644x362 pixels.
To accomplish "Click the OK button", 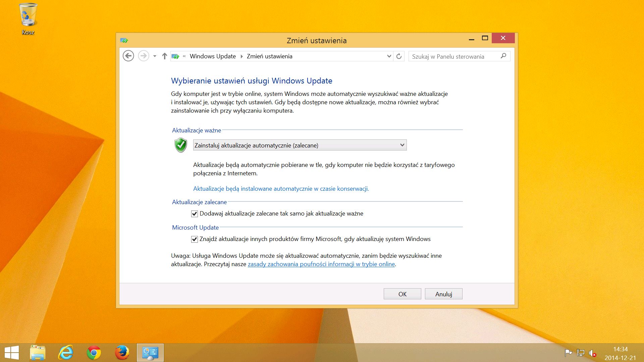I will coord(402,294).
